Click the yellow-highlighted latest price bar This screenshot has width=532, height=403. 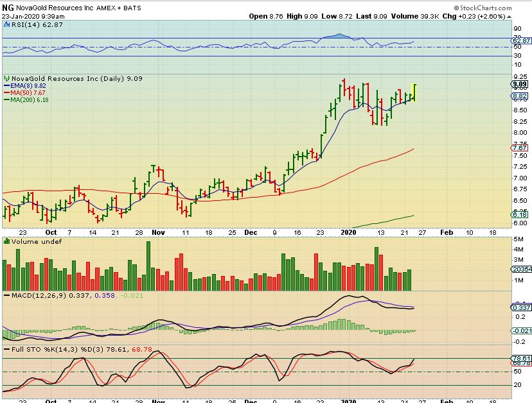click(x=414, y=92)
